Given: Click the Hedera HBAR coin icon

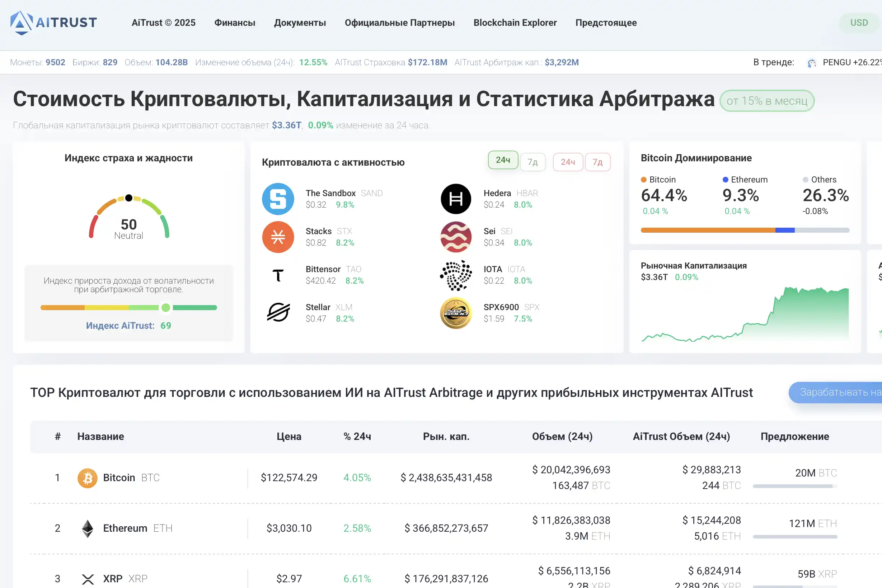Looking at the screenshot, I should coord(456,199).
